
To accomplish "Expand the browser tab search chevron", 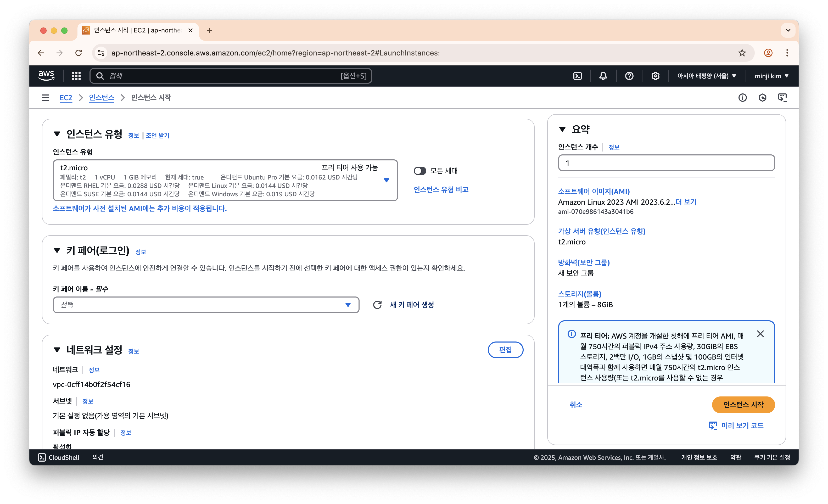I will 788,30.
